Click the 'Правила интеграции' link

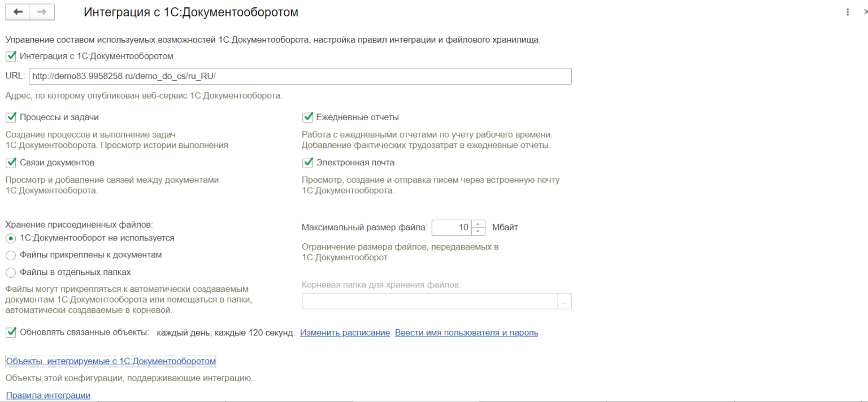(x=47, y=395)
